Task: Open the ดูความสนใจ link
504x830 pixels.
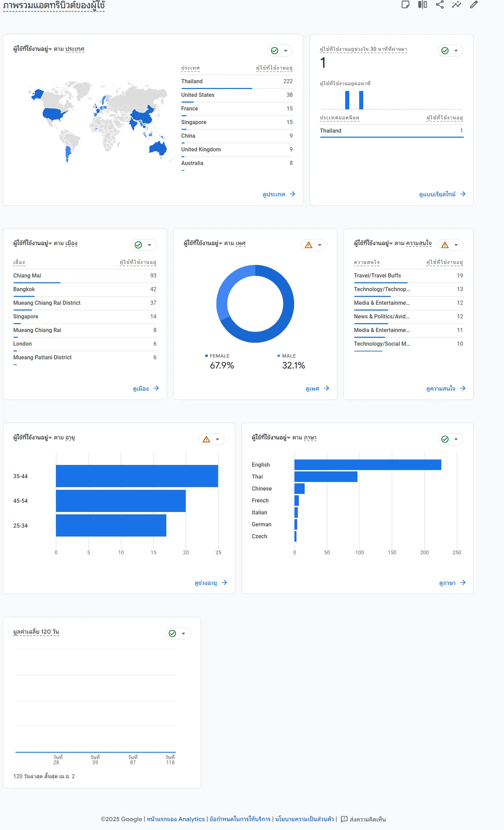Action: coord(446,389)
